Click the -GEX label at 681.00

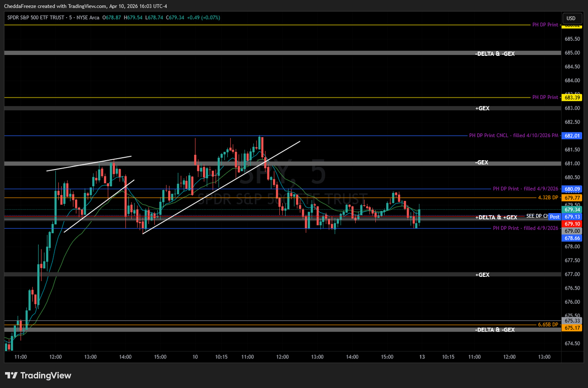click(x=481, y=162)
